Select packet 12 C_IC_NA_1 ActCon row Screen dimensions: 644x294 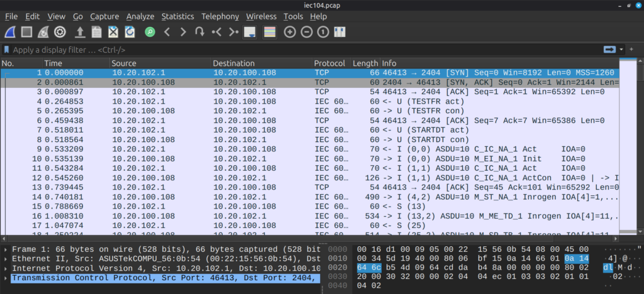[309, 178]
